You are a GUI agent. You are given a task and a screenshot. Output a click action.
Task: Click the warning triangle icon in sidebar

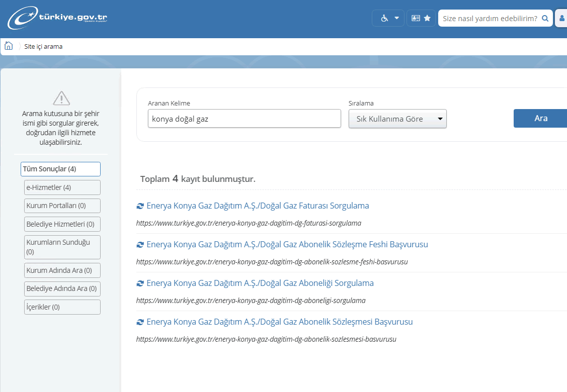pyautogui.click(x=61, y=98)
